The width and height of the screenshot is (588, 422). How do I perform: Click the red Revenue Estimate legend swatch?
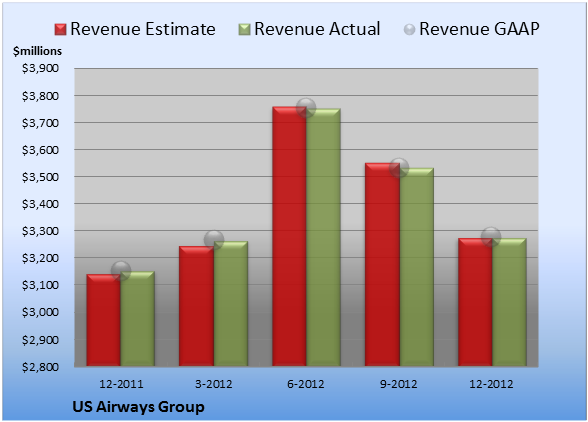coord(60,29)
